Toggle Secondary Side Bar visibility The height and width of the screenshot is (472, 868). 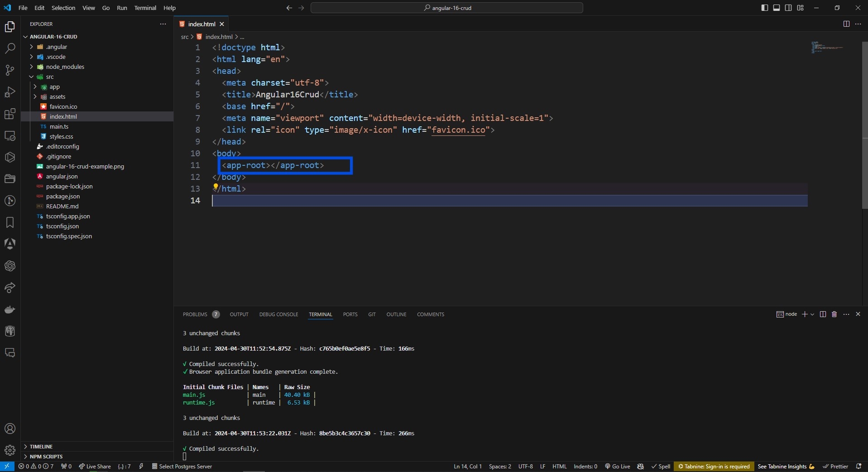pyautogui.click(x=788, y=8)
